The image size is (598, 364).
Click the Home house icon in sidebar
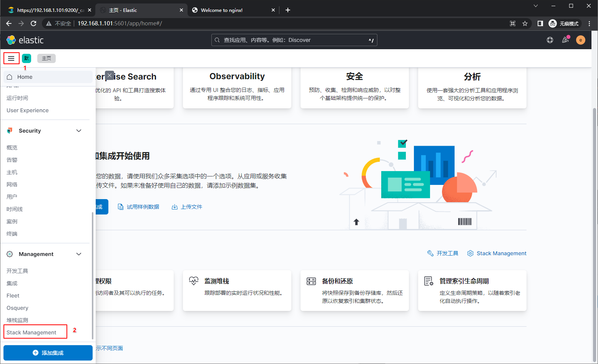point(10,77)
